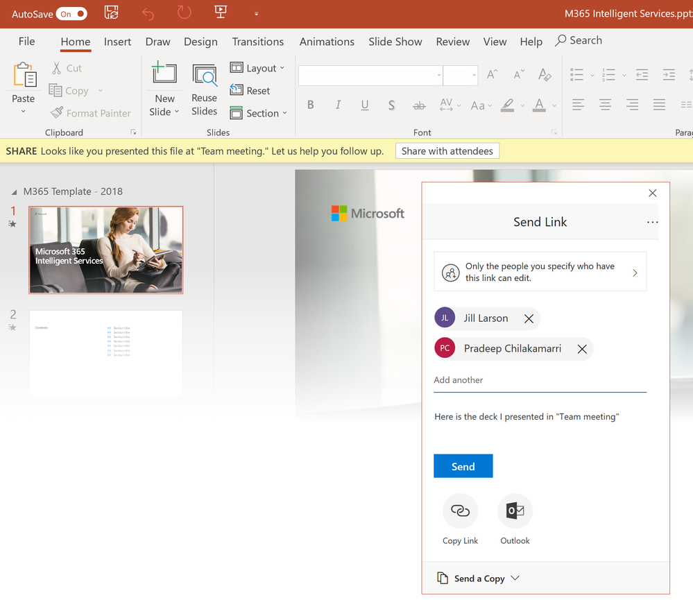The height and width of the screenshot is (616, 693).
Task: Click the Search box in ribbon
Action: 579,40
